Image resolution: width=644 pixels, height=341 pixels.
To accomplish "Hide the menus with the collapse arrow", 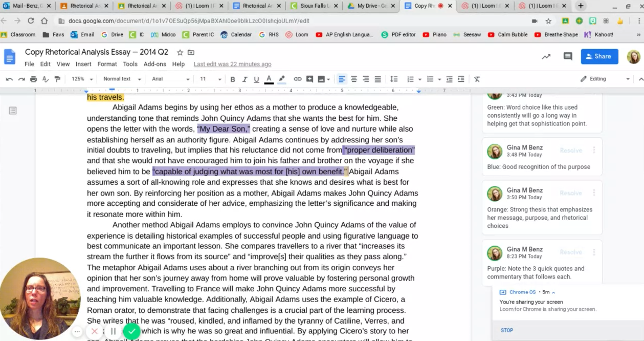I will 640,79.
